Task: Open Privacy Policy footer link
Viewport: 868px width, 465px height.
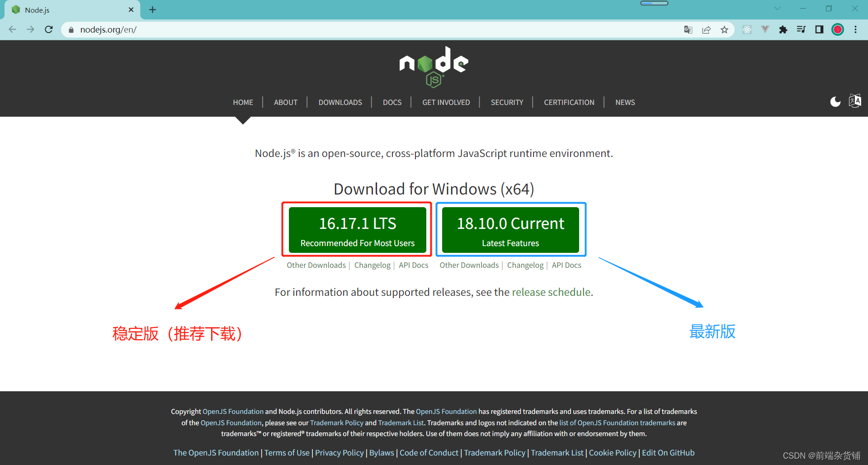Action: tap(339, 453)
